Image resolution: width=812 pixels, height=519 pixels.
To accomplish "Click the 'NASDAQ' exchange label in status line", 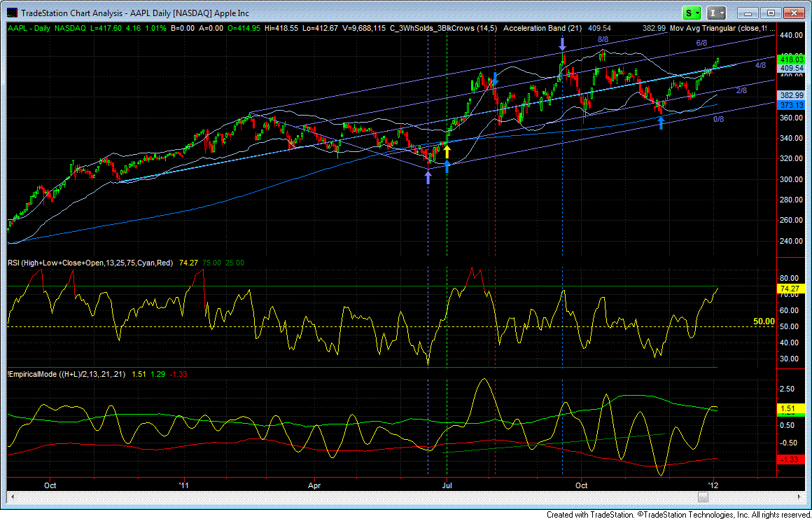I will click(x=71, y=29).
